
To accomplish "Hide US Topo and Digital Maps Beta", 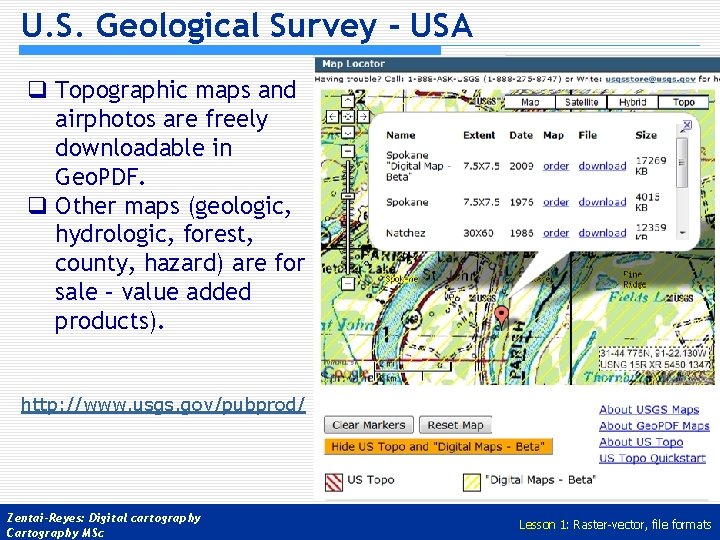I will pyautogui.click(x=438, y=446).
